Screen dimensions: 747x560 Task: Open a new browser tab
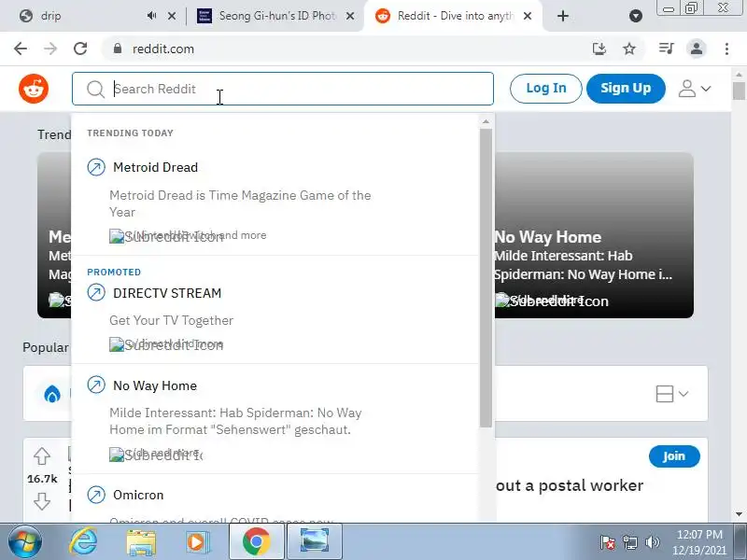pyautogui.click(x=563, y=16)
